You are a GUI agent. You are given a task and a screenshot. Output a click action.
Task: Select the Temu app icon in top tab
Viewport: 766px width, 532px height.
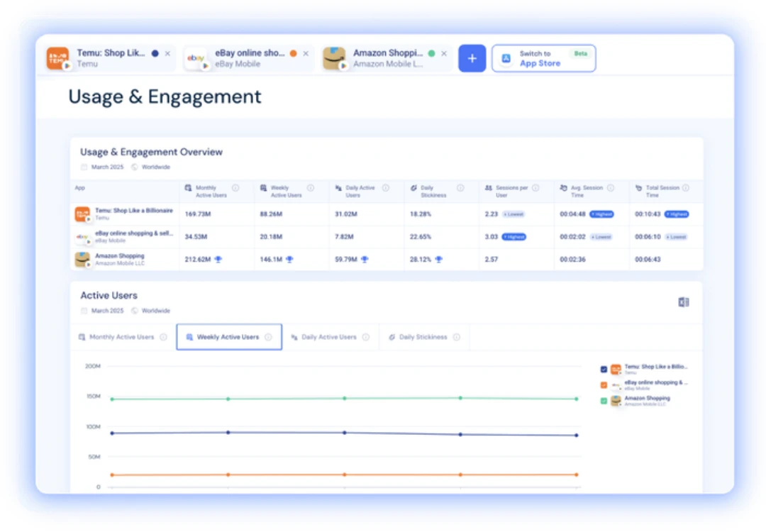(x=57, y=58)
